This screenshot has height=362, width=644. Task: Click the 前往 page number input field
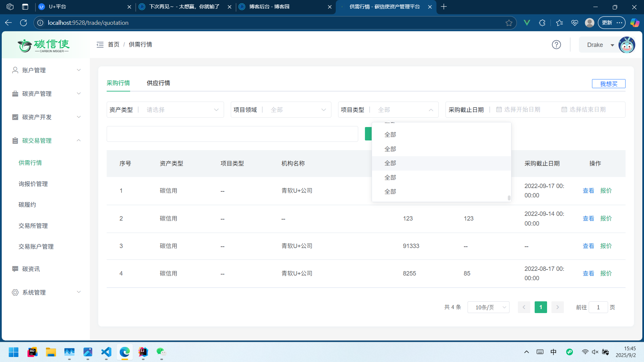click(598, 307)
